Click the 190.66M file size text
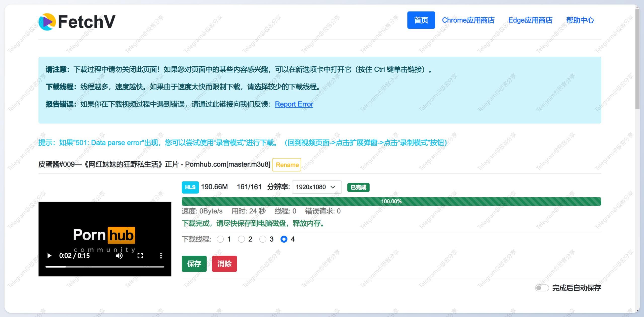 pos(214,187)
